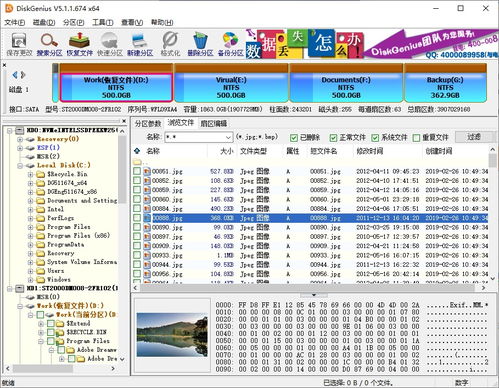
Task: Sort by 文件类型 column header
Action: (x=253, y=151)
